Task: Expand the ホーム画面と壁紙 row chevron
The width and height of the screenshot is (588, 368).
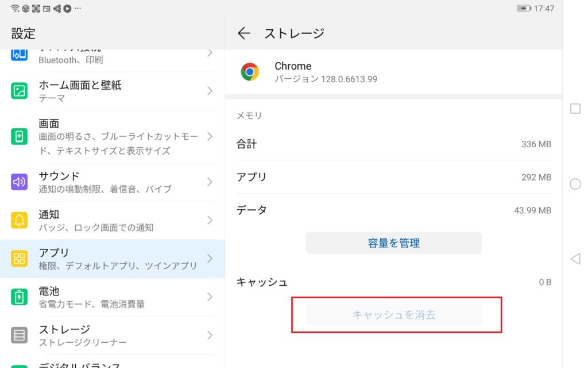Action: pos(210,91)
